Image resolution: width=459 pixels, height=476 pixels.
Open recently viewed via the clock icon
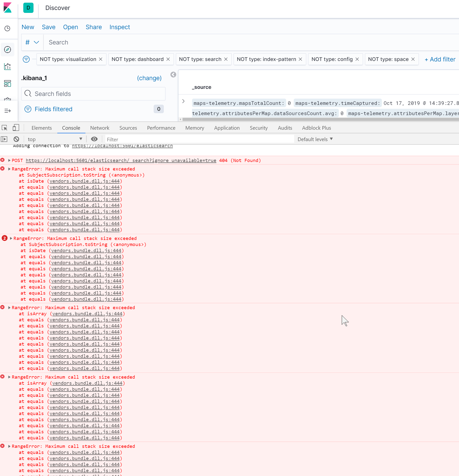click(x=7, y=28)
